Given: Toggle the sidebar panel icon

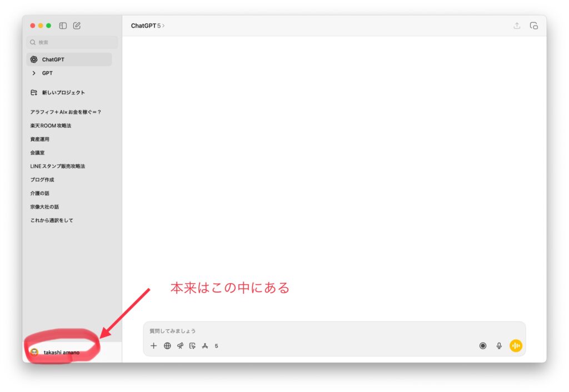Looking at the screenshot, I should [63, 26].
